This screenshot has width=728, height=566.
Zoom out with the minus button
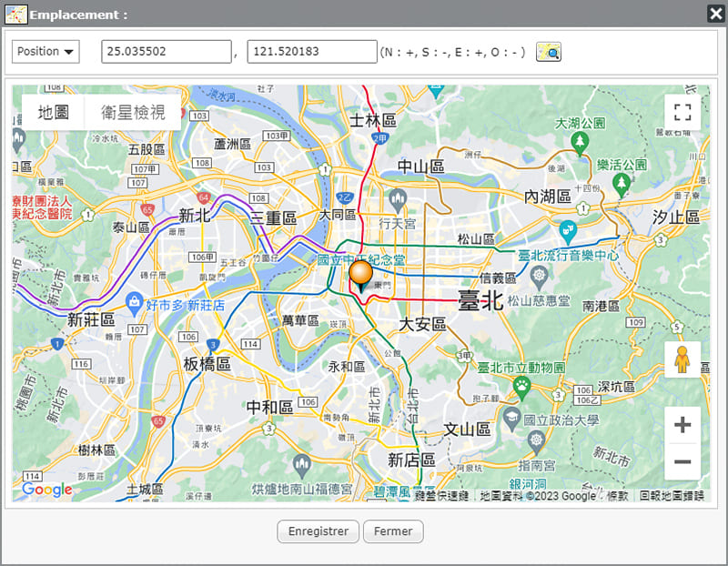coord(682,461)
